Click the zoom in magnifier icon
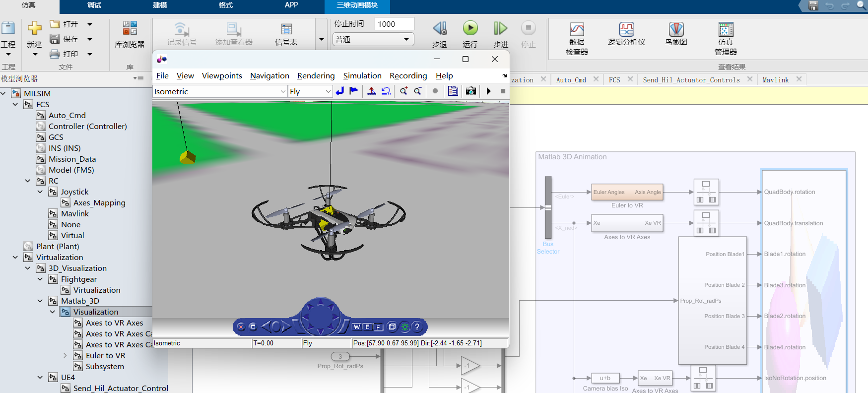The width and height of the screenshot is (868, 393). pos(404,91)
